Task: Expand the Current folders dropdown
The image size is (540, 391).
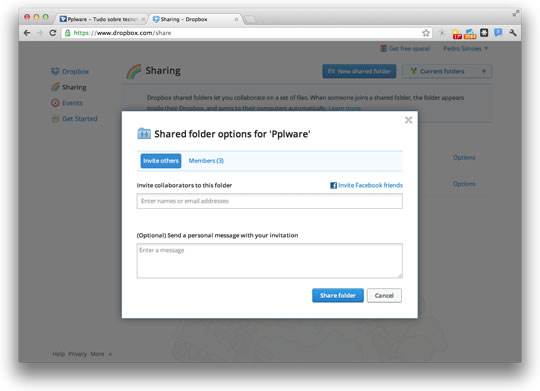Action: pos(447,71)
